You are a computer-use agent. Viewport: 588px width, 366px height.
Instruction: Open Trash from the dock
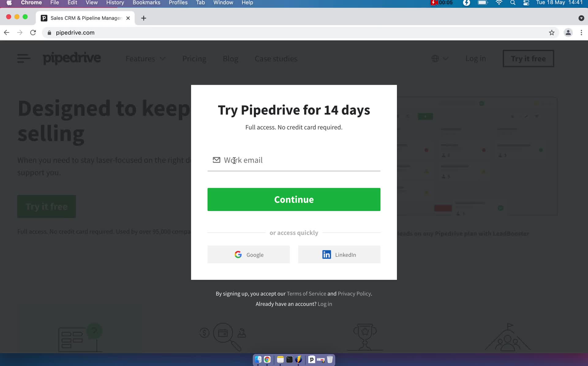(x=330, y=359)
